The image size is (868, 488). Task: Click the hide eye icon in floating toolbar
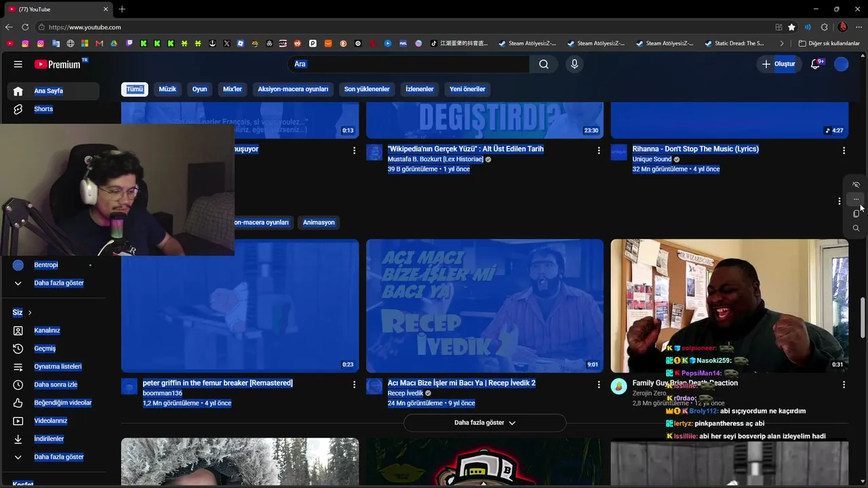point(856,185)
